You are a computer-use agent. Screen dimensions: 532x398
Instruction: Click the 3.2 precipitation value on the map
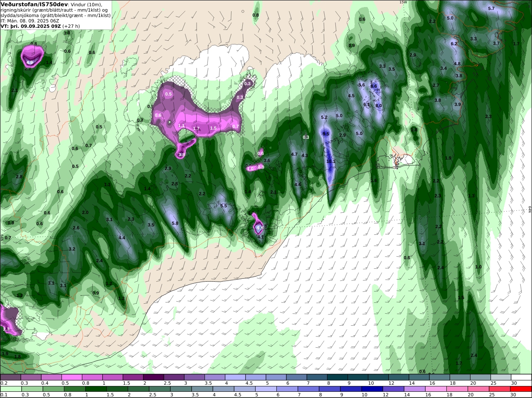(x=72, y=249)
